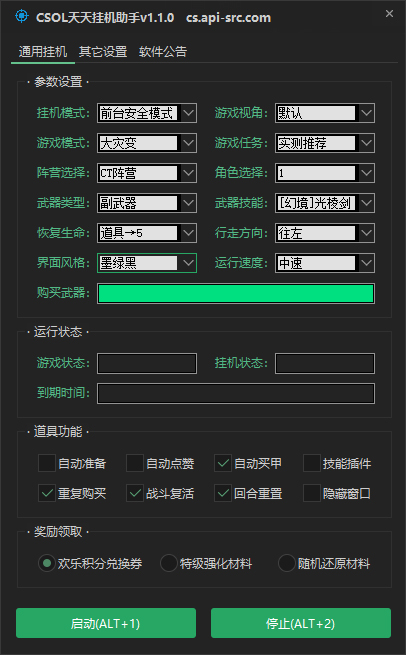406x655 pixels.
Task: Expand the 挂机模式 dropdown arrow
Action: (x=188, y=113)
